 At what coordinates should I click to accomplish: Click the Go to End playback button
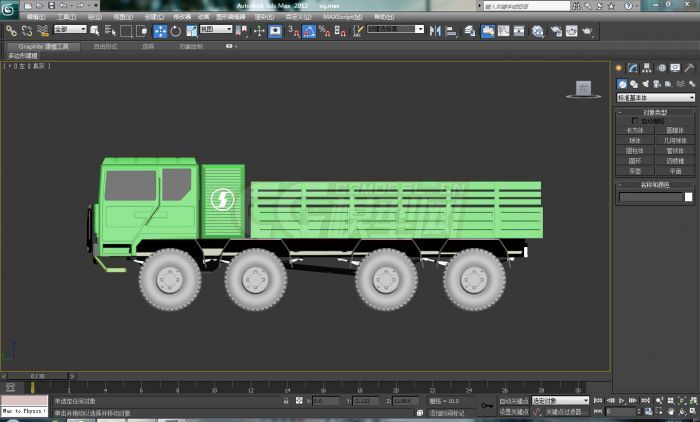pyautogui.click(x=645, y=401)
